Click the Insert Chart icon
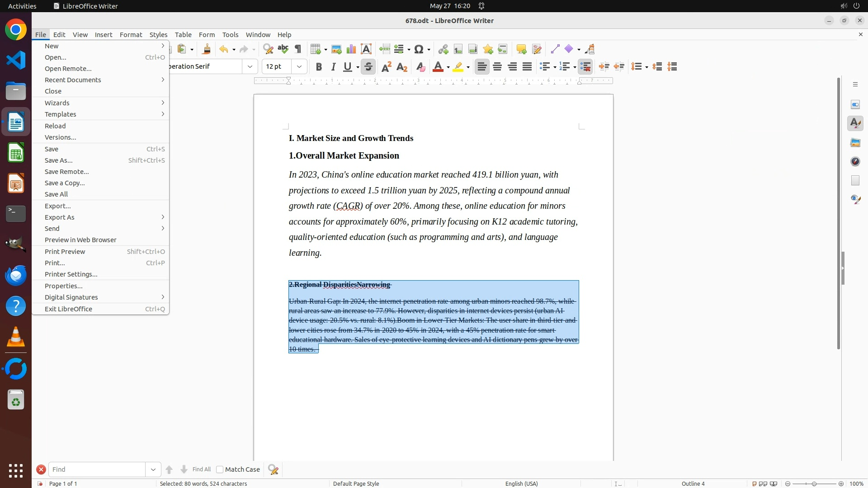Viewport: 868px width, 488px height. [x=351, y=49]
